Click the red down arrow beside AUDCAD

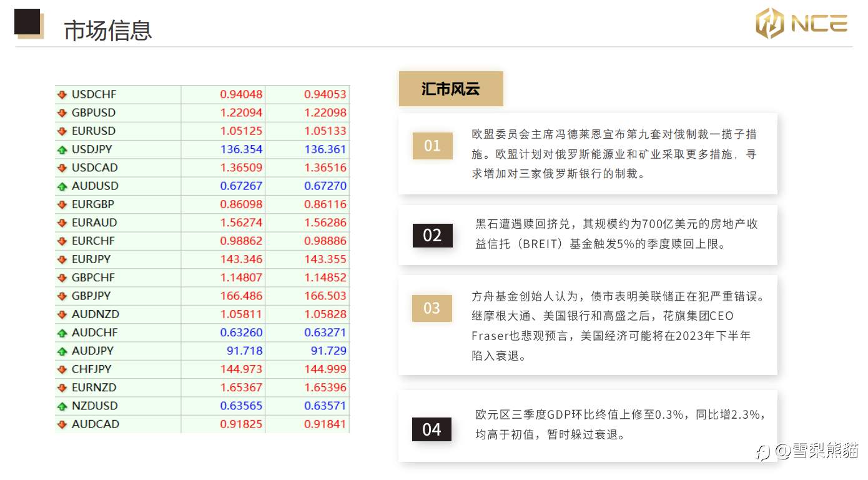click(x=62, y=424)
